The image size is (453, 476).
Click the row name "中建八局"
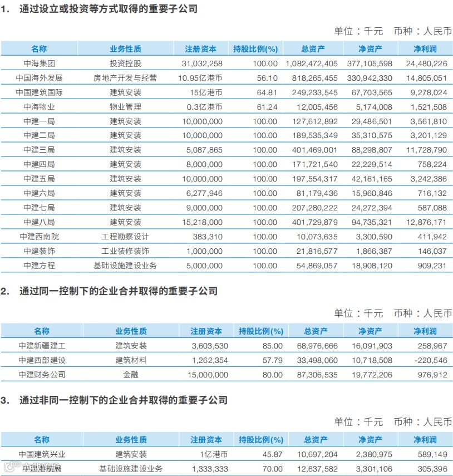click(40, 222)
